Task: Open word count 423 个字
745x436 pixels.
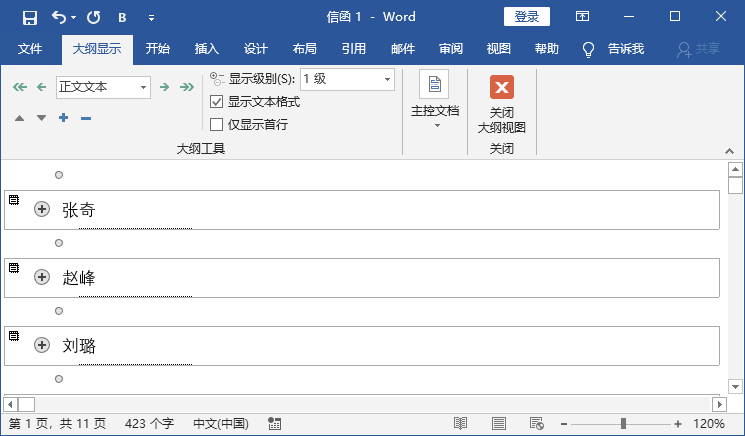Action: click(149, 424)
